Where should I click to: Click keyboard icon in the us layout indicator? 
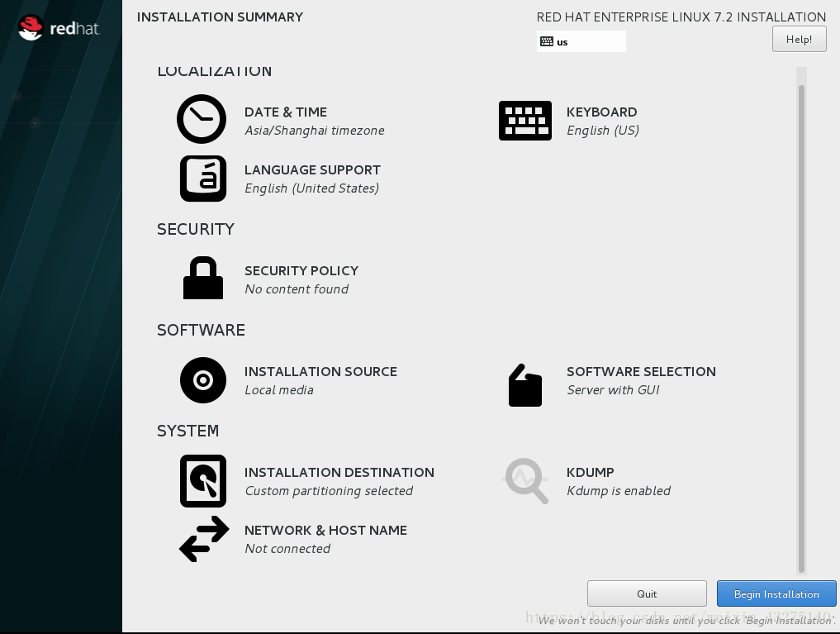(547, 41)
